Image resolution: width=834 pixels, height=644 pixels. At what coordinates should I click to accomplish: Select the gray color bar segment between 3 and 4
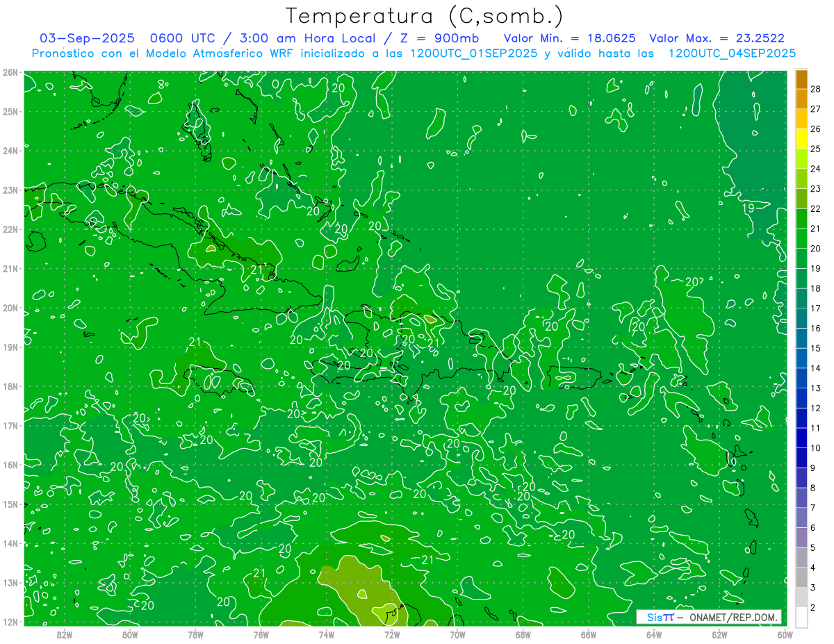coord(801,577)
